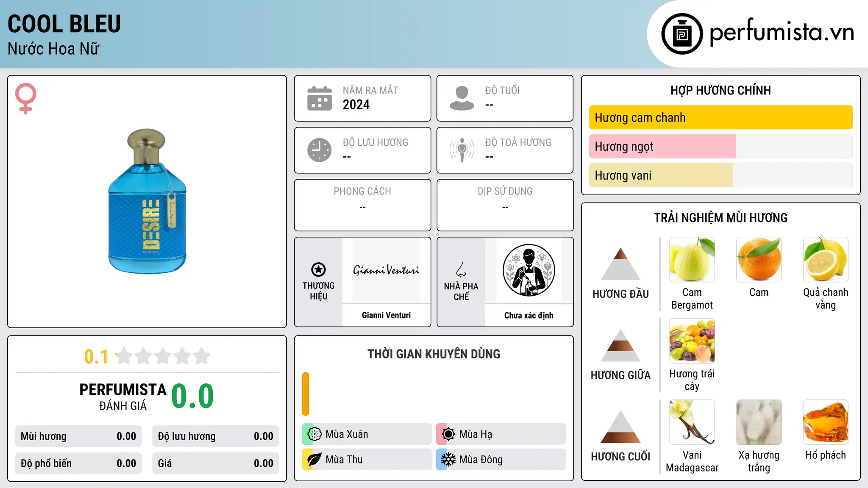Open the Cam Bergamot note image
Screen dimensions: 868x488
(692, 260)
